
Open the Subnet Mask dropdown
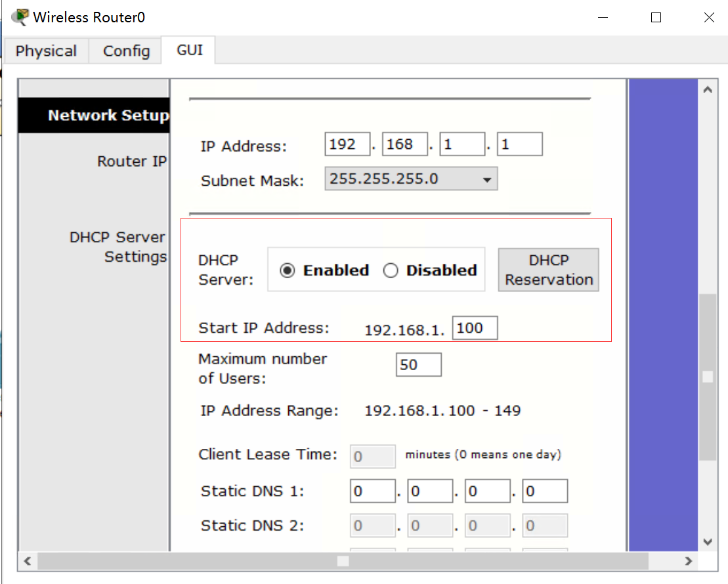[x=411, y=178]
